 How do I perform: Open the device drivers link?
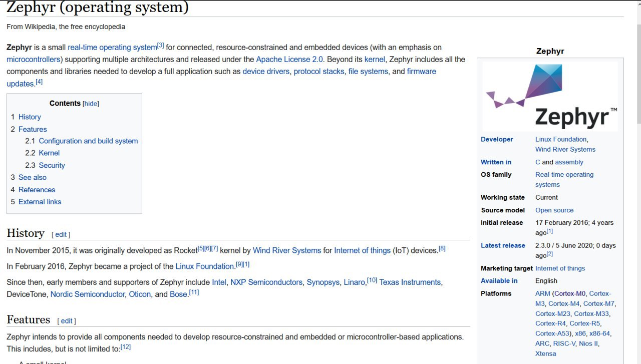[x=266, y=72]
